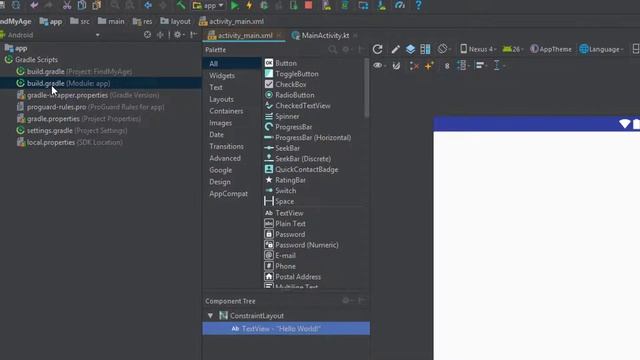Image resolution: width=640 pixels, height=360 pixels.
Task: Select the All palette category
Action: pyautogui.click(x=231, y=64)
